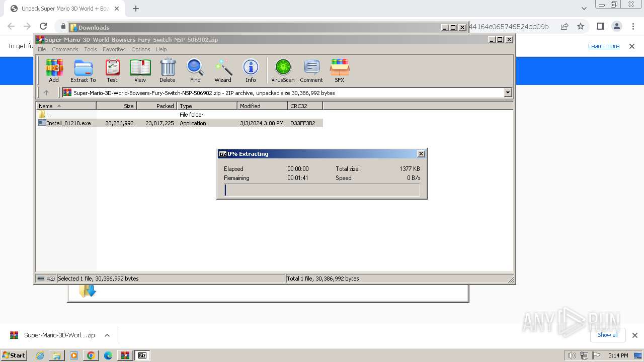Open the Options menu
The height and width of the screenshot is (362, 644).
click(141, 49)
